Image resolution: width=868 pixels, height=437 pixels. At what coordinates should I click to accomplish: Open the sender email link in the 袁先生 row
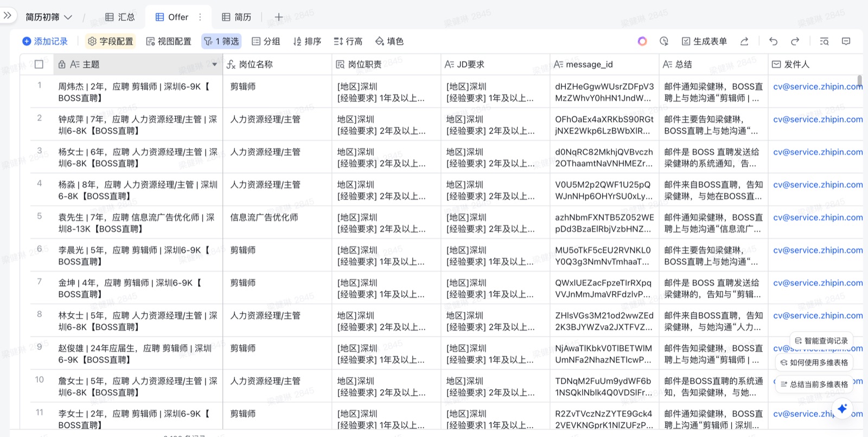[818, 217]
